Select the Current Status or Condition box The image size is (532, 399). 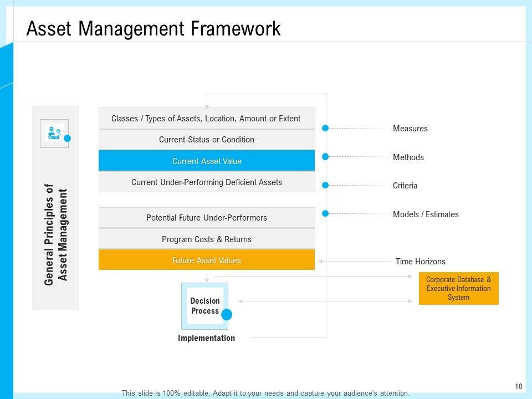[207, 140]
